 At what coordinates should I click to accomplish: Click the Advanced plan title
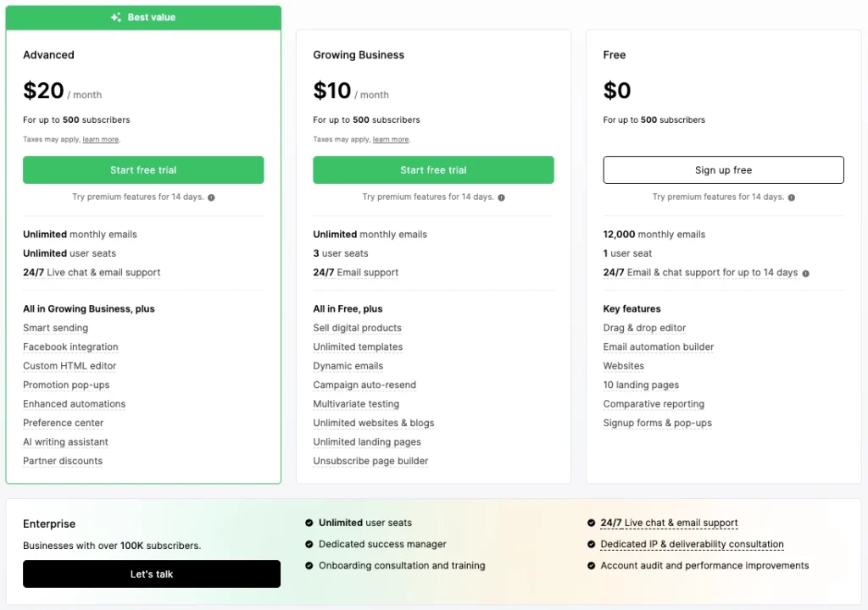pos(48,55)
